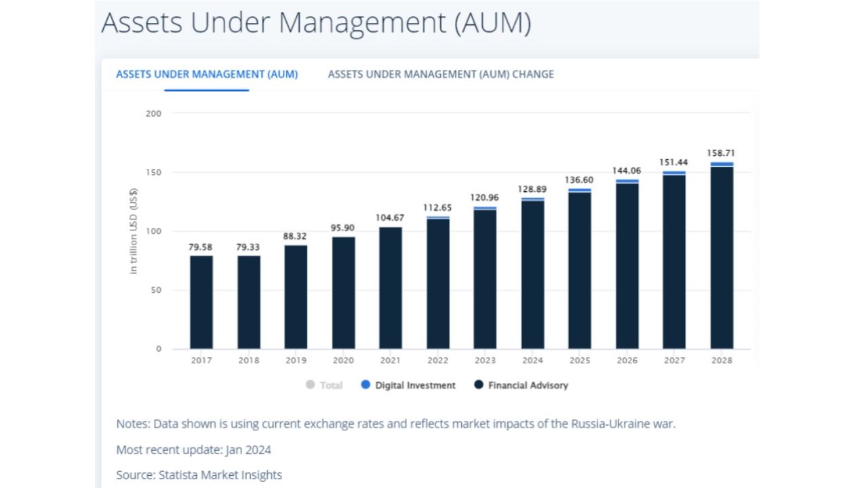Click the 151.44 value label
868x488 pixels.
pos(674,163)
